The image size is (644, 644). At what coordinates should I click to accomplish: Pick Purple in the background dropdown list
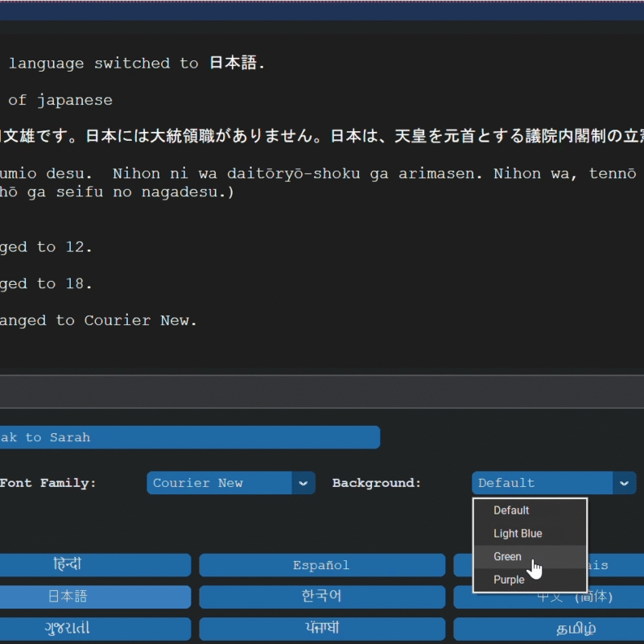click(x=509, y=580)
